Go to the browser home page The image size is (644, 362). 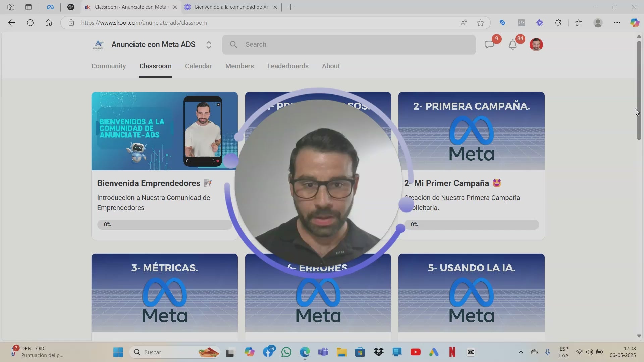pos(49,23)
